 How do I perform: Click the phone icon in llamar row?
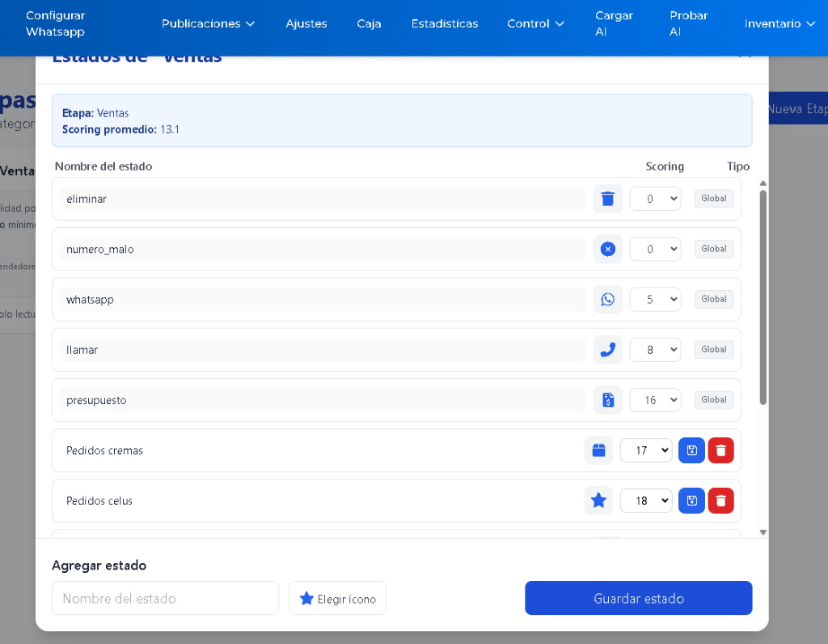click(608, 350)
